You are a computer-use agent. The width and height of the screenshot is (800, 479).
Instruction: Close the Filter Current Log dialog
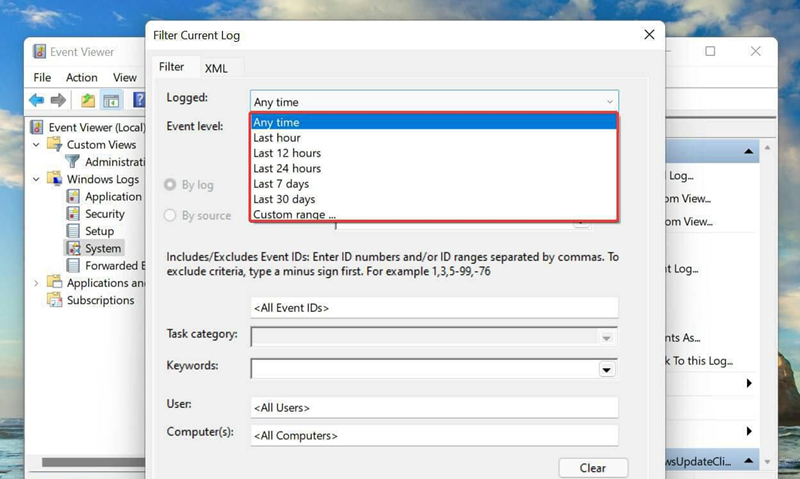tap(649, 35)
